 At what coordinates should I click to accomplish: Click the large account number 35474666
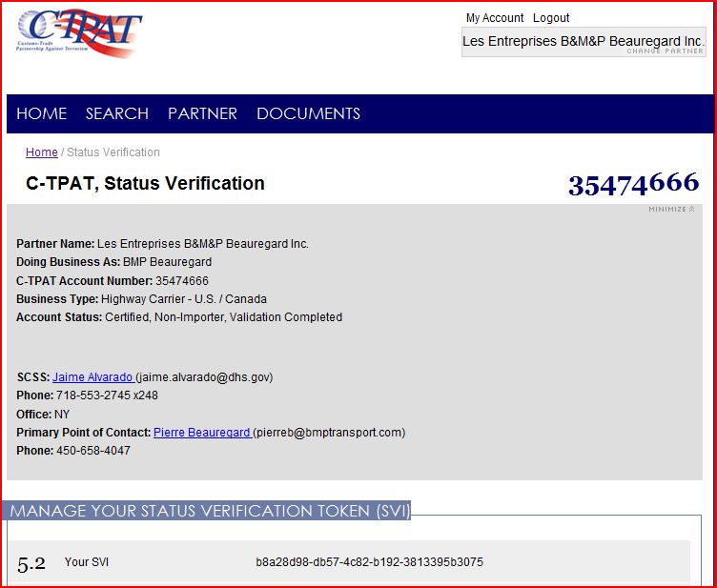pyautogui.click(x=633, y=184)
